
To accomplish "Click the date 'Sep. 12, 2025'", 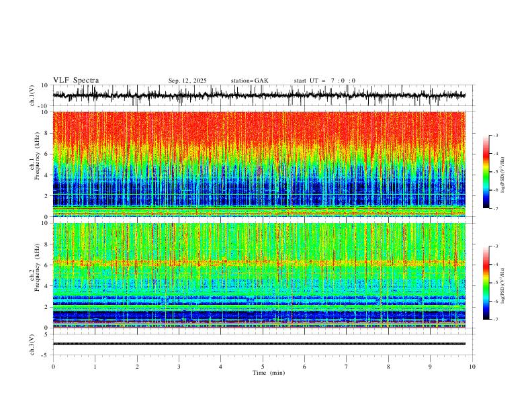I will coord(187,81).
